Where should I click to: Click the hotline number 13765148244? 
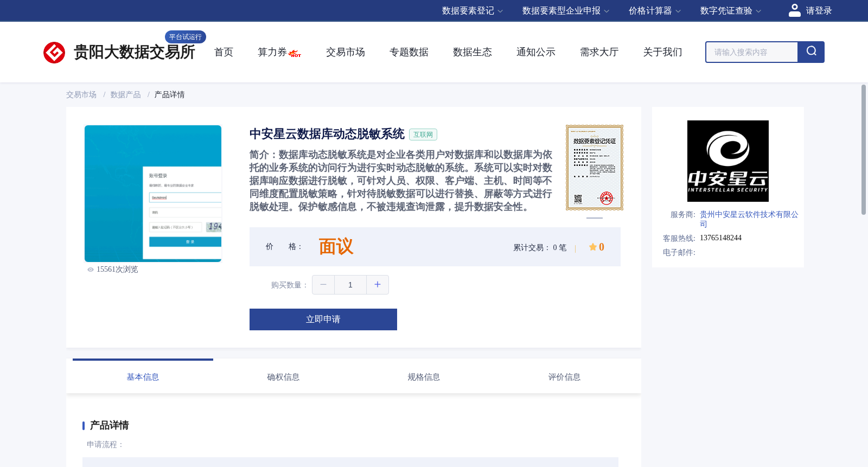tap(720, 238)
